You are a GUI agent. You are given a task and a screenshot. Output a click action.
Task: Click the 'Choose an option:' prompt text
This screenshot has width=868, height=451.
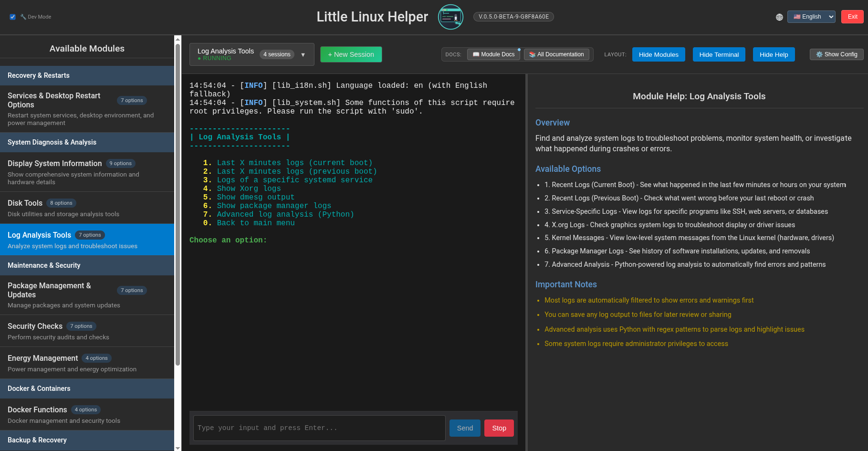228,240
